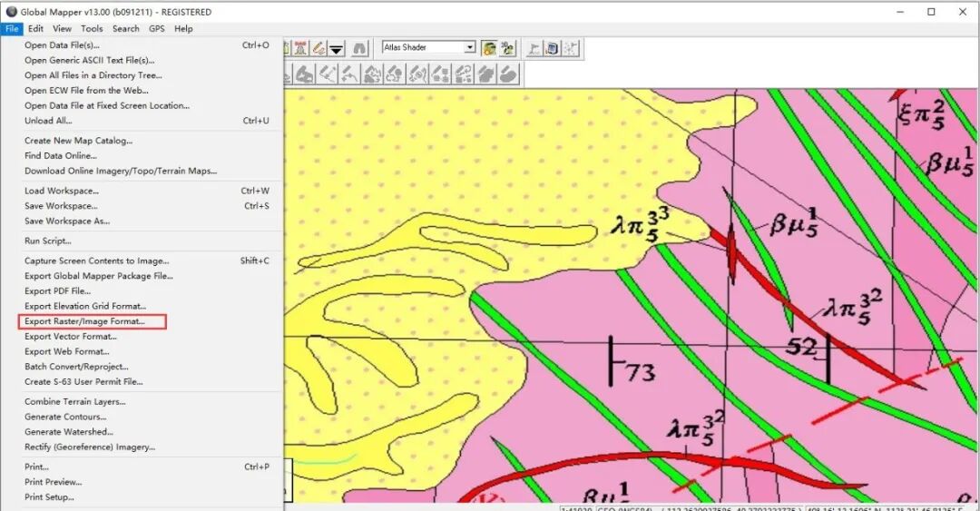Open the Edit menu
The width and height of the screenshot is (980, 511).
tap(35, 29)
